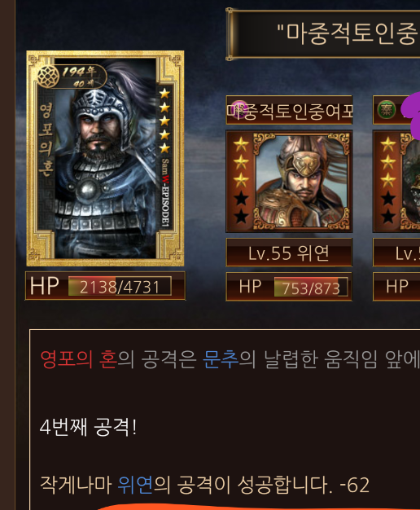Viewport: 420px width, 510px height.
Task: Click the "마중적토인중 title banner at top
Action: pyautogui.click(x=325, y=34)
